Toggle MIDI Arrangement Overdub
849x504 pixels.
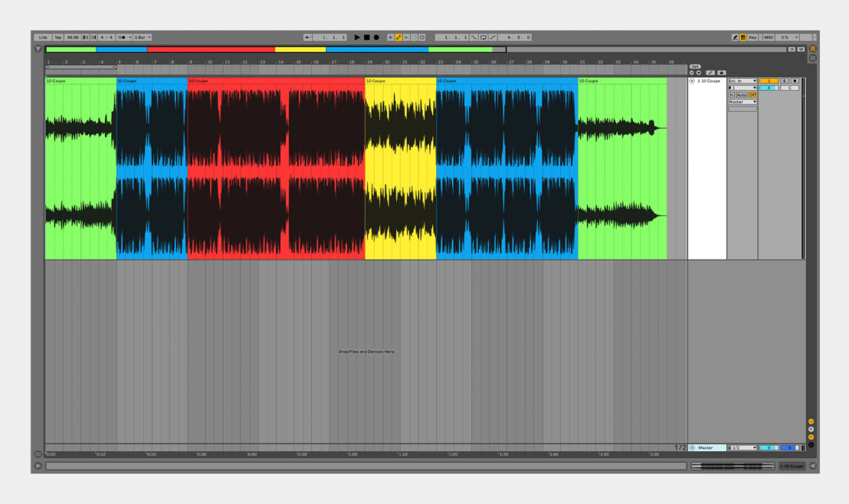[390, 37]
